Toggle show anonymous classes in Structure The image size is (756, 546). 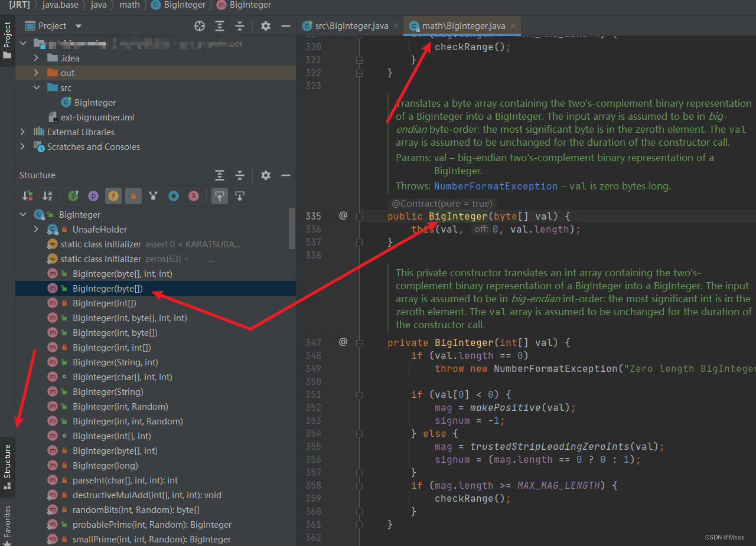click(x=174, y=196)
